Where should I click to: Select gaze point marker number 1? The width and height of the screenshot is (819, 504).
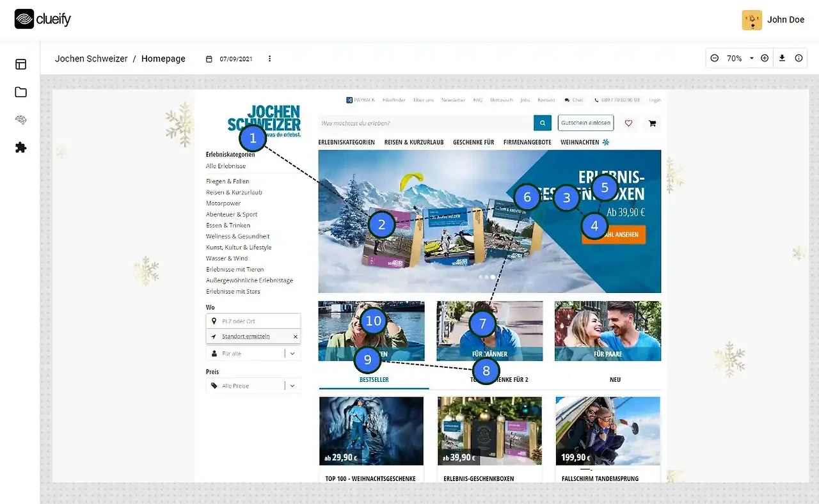pyautogui.click(x=253, y=138)
